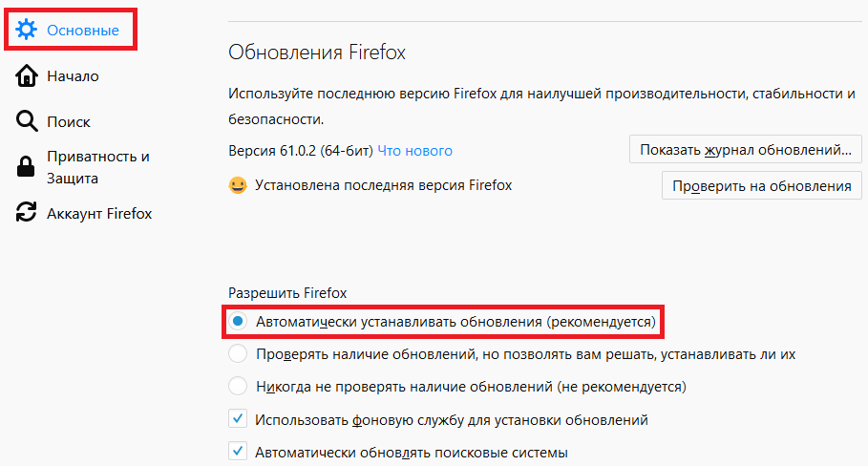868x466 pixels.
Task: Click the 'Установлена последняя версия Firefox' text
Action: (383, 185)
